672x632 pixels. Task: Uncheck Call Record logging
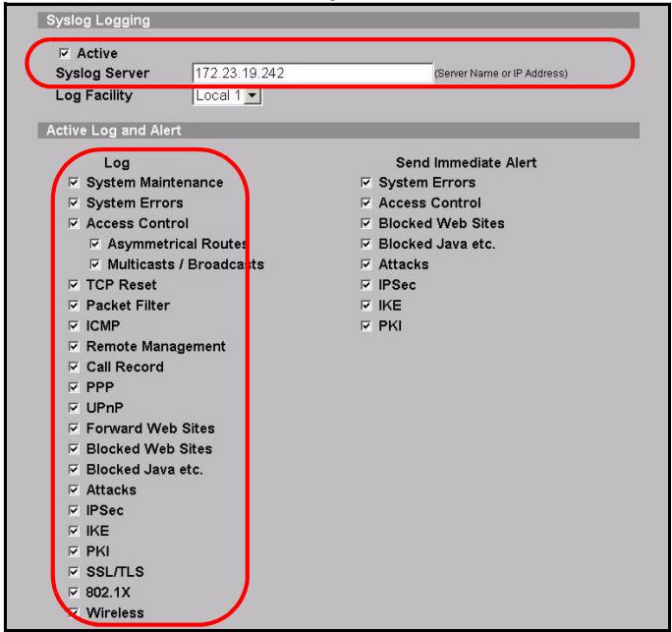[74, 367]
